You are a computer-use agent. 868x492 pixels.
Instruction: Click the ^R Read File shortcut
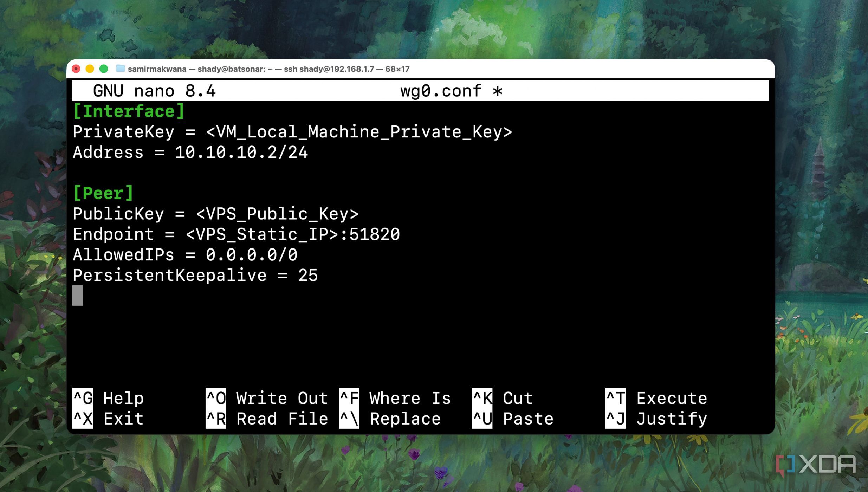[x=267, y=419]
